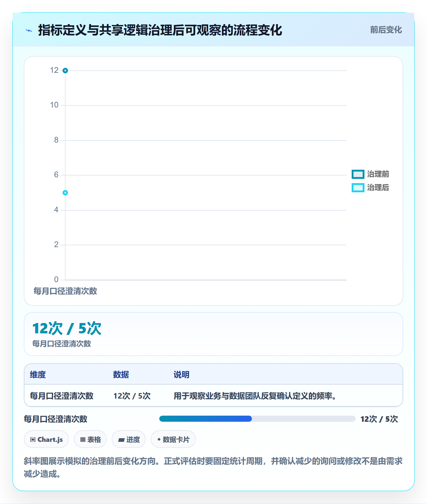Image resolution: width=427 pixels, height=504 pixels.
Task: Click the Chart.js tag chip
Action: pyautogui.click(x=46, y=439)
